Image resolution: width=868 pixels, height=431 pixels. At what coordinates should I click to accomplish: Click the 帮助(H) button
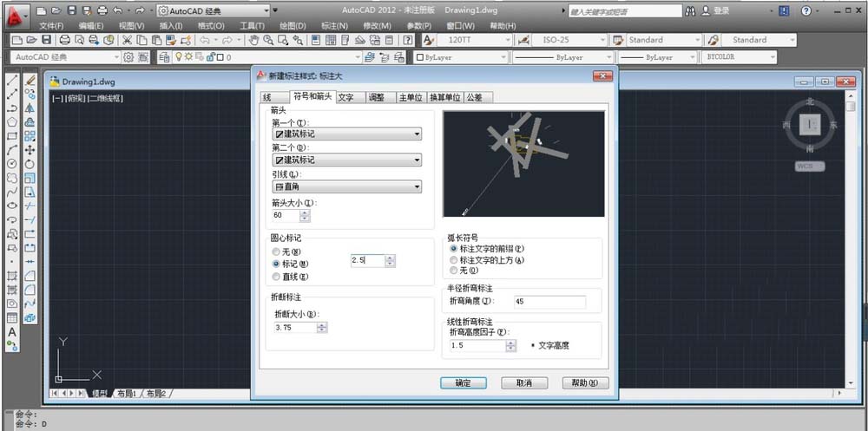pyautogui.click(x=585, y=382)
